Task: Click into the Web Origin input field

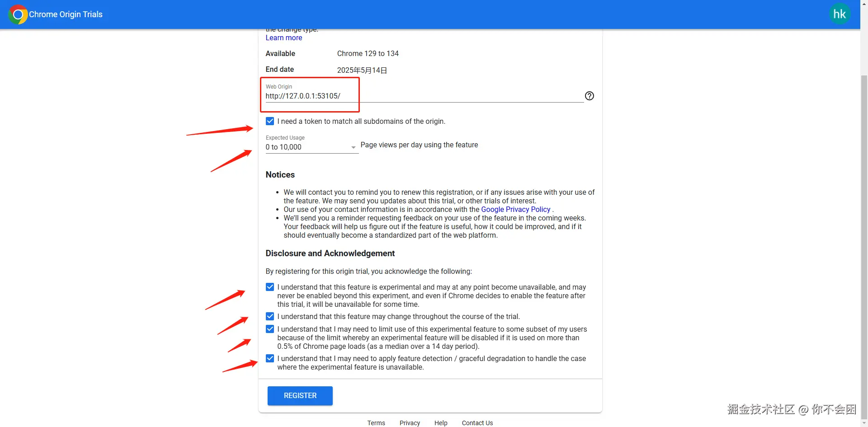Action: pyautogui.click(x=424, y=96)
